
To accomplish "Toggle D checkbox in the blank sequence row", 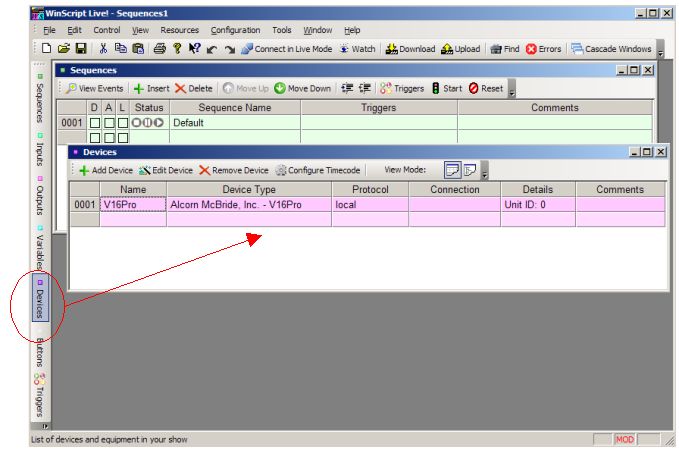I will (x=94, y=138).
